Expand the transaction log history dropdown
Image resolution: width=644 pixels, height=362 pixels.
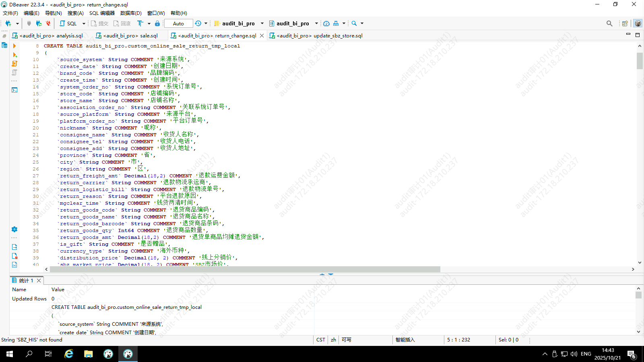tap(206, 23)
